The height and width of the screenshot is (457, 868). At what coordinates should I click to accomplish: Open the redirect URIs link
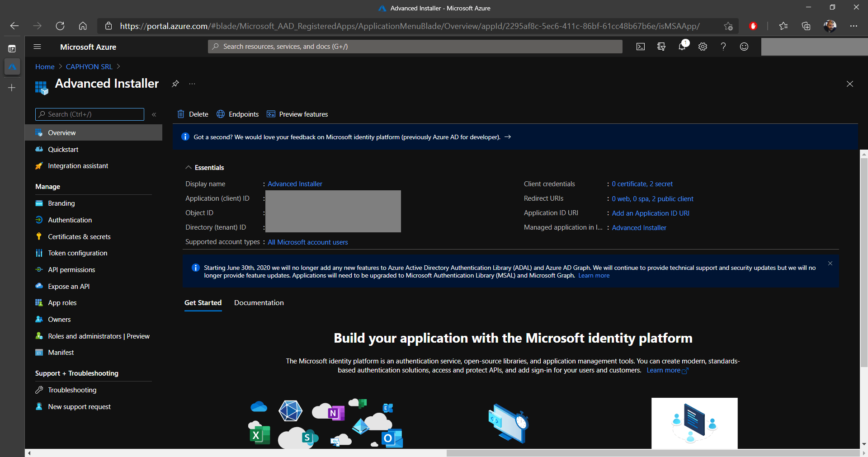coord(652,199)
